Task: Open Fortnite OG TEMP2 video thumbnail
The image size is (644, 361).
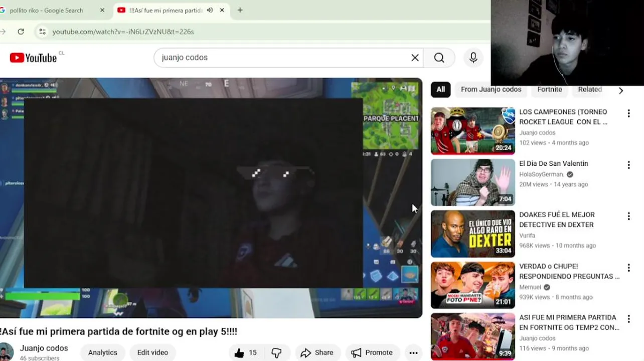Action: (x=473, y=336)
